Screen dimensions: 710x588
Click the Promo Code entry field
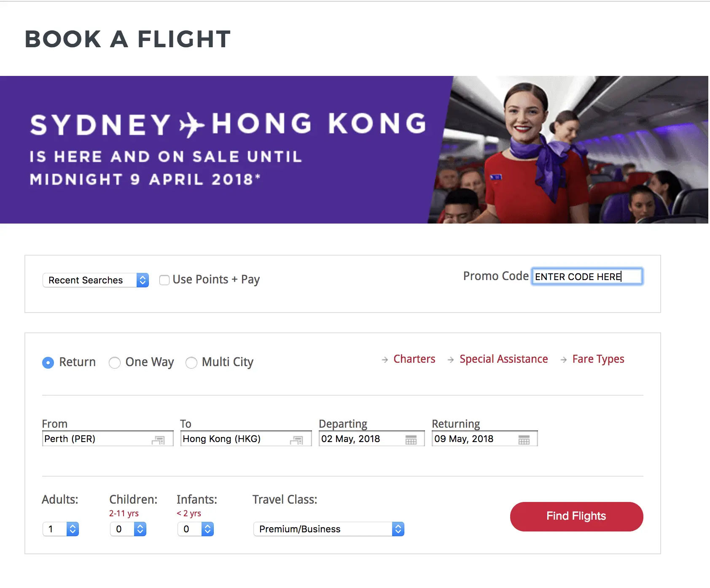click(587, 276)
